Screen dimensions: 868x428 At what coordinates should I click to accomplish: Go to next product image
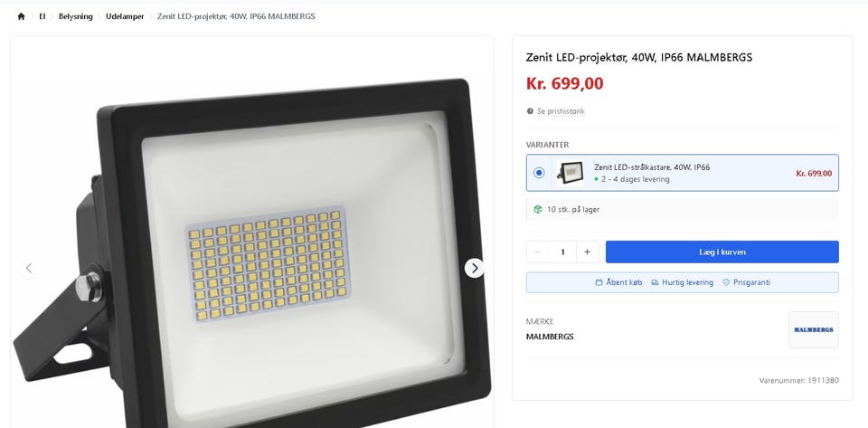(x=474, y=268)
